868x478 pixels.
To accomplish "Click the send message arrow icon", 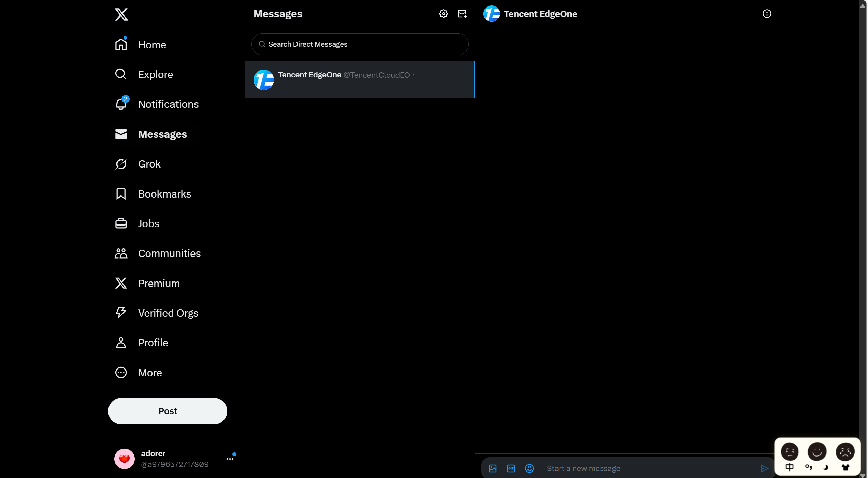I will 764,468.
